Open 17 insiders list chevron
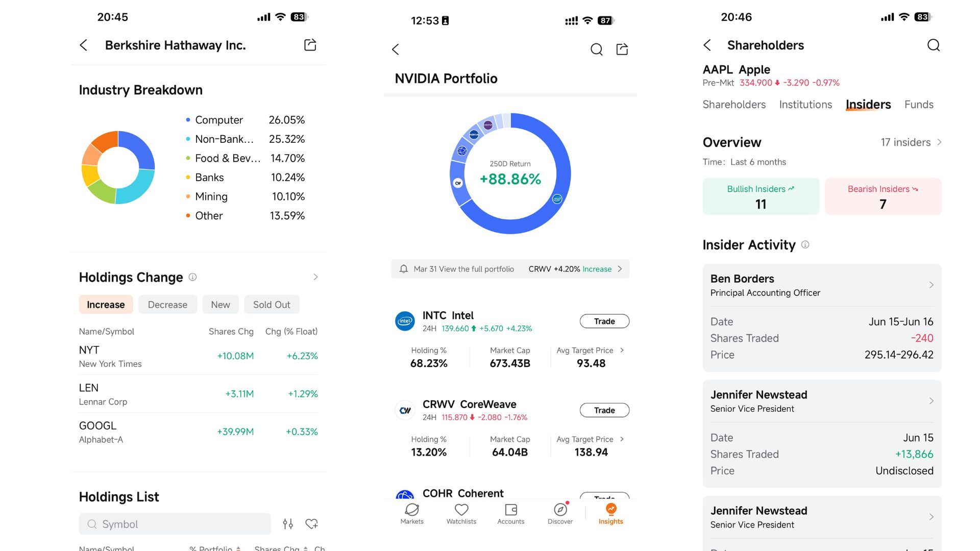980x551 pixels. (x=939, y=142)
